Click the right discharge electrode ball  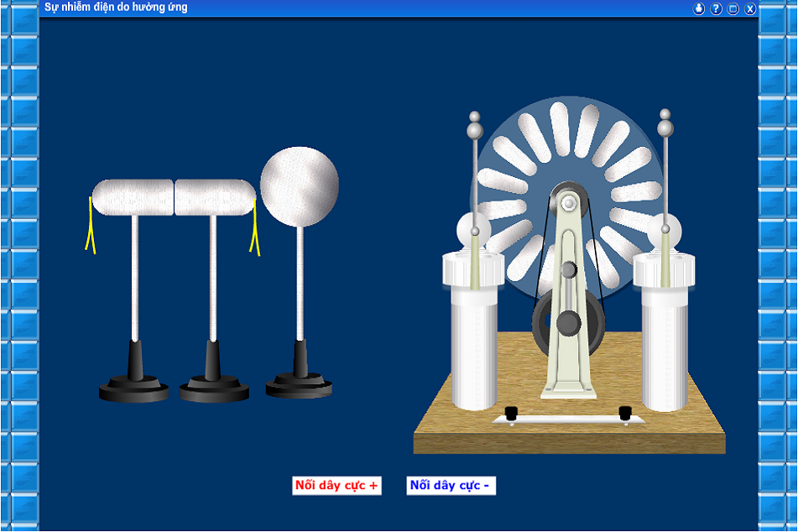pyautogui.click(x=665, y=128)
